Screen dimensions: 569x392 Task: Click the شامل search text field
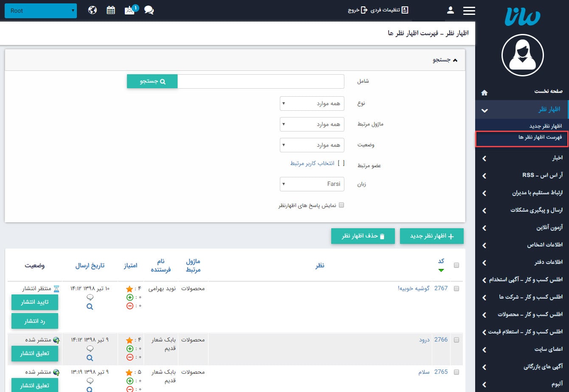[x=261, y=81]
